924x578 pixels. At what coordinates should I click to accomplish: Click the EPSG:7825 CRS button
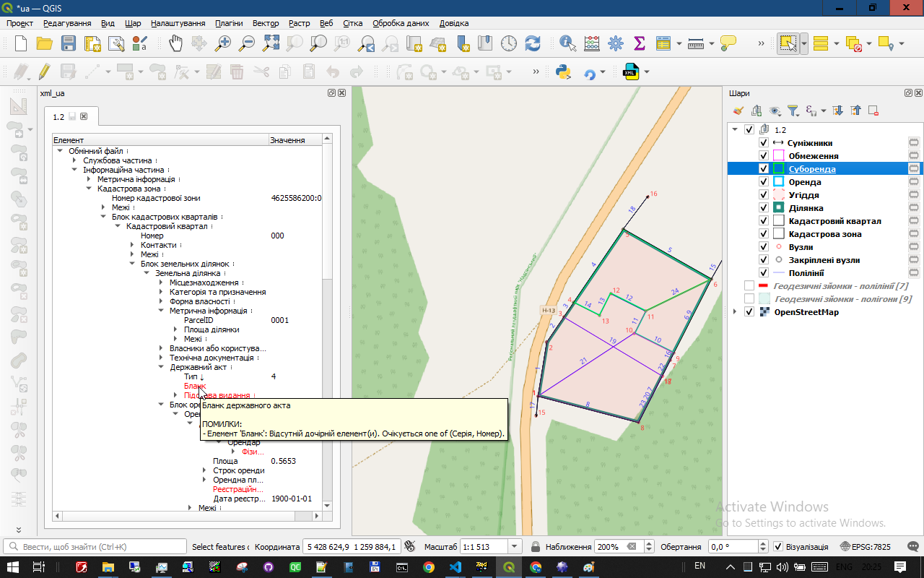click(866, 547)
